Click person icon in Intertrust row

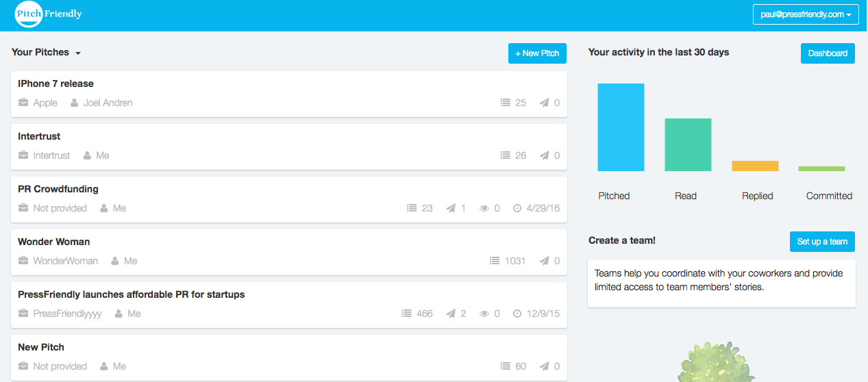pyautogui.click(x=87, y=155)
